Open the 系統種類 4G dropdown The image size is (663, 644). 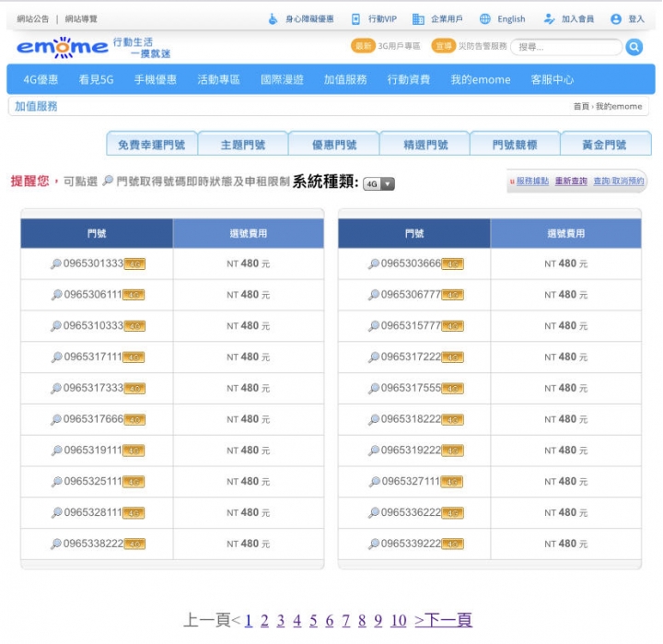pos(378,184)
